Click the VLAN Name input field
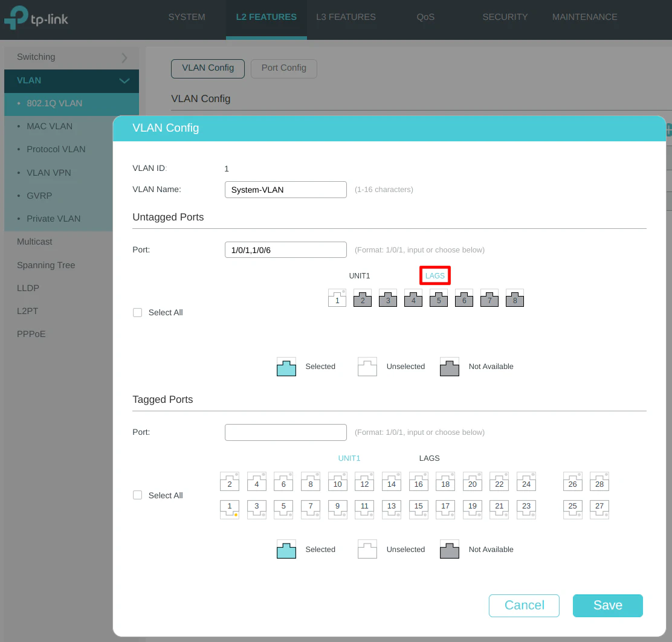 tap(286, 190)
